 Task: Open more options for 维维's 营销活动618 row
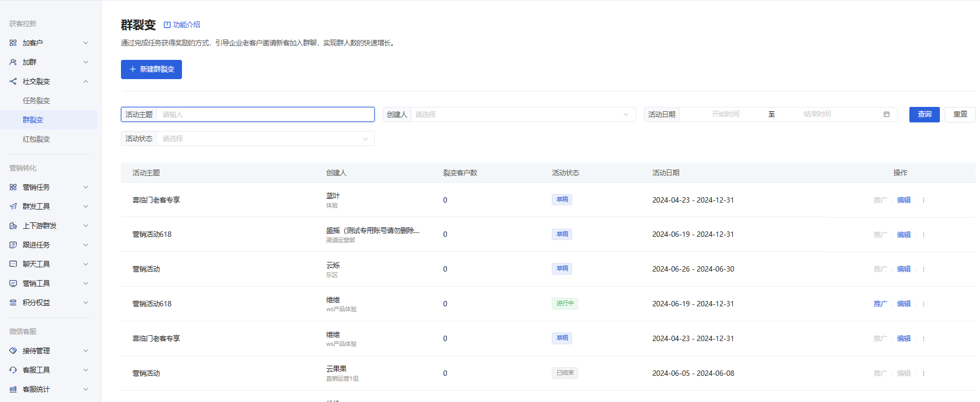[x=923, y=304]
